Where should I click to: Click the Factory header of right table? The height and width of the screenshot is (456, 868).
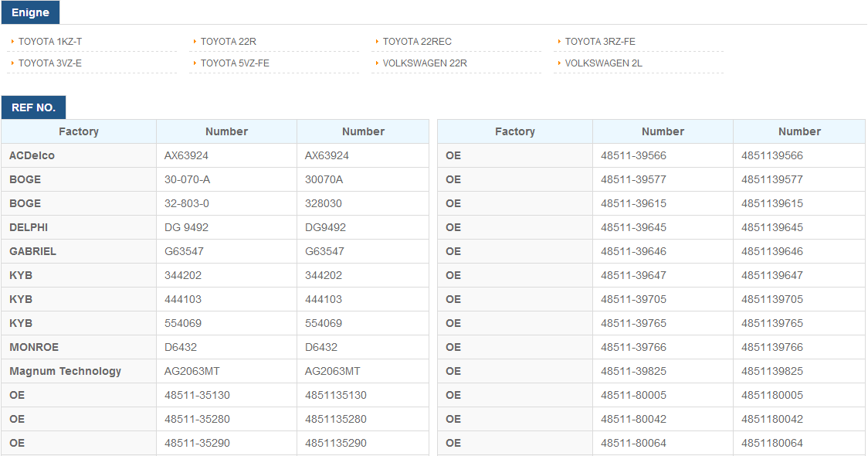tap(515, 132)
